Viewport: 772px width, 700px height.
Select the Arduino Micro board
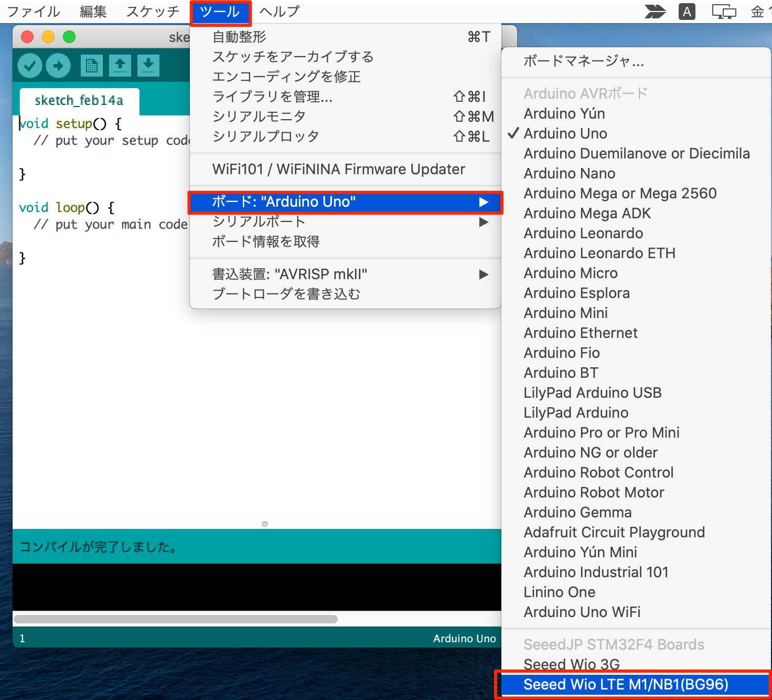point(636,273)
